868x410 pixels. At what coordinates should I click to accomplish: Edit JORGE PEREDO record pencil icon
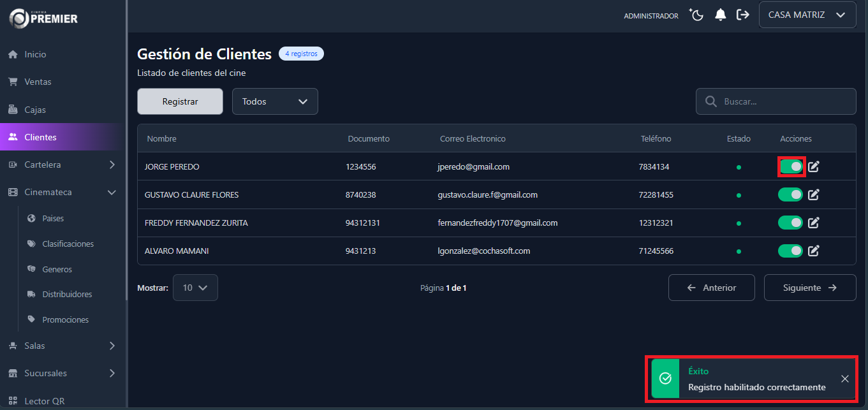point(814,167)
